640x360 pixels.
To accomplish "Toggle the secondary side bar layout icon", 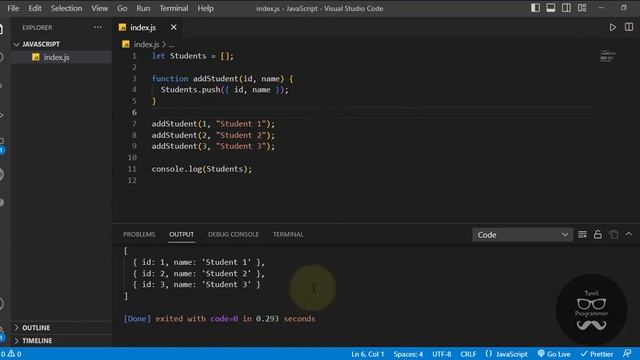I will click(566, 8).
